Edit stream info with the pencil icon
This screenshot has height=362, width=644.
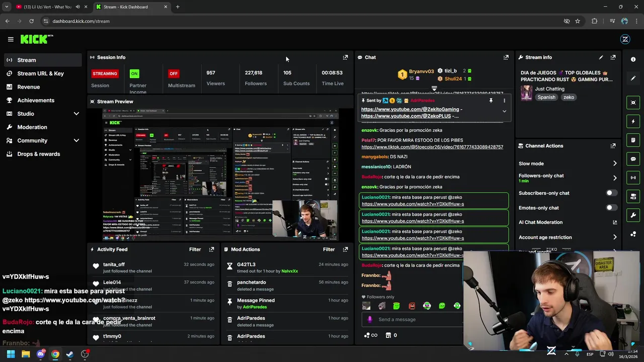[601, 57]
